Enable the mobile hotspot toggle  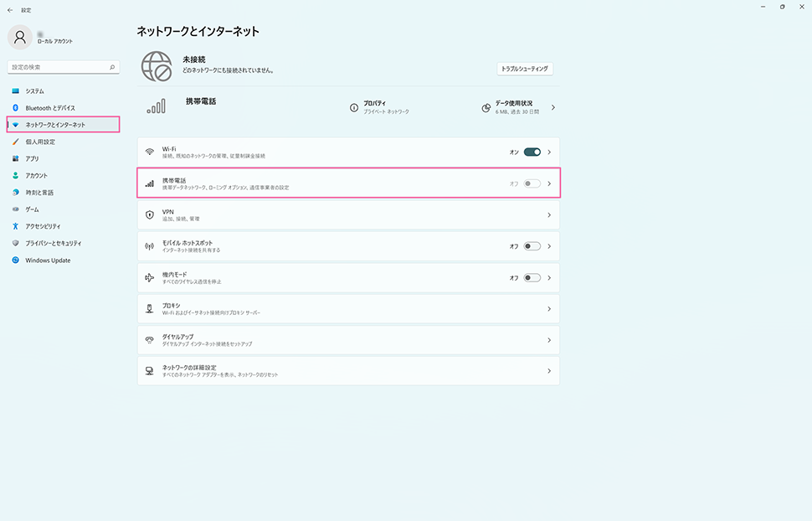coord(532,246)
